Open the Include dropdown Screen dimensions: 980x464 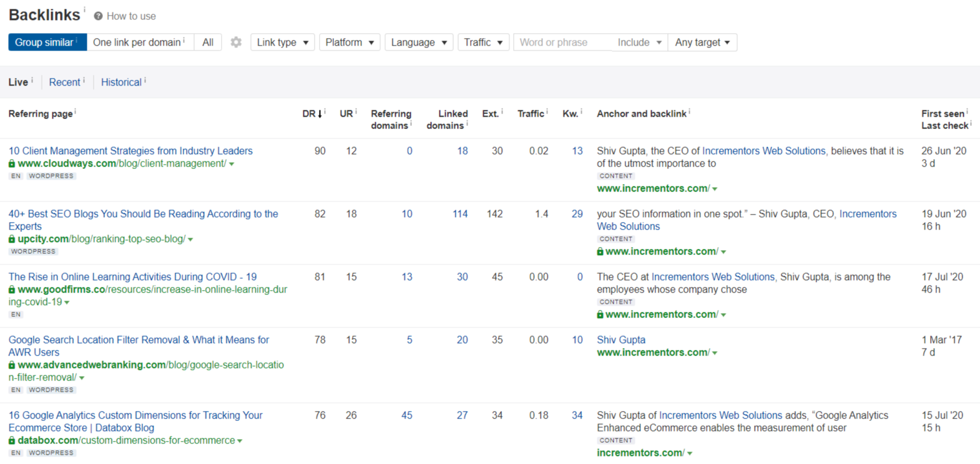[x=639, y=42]
